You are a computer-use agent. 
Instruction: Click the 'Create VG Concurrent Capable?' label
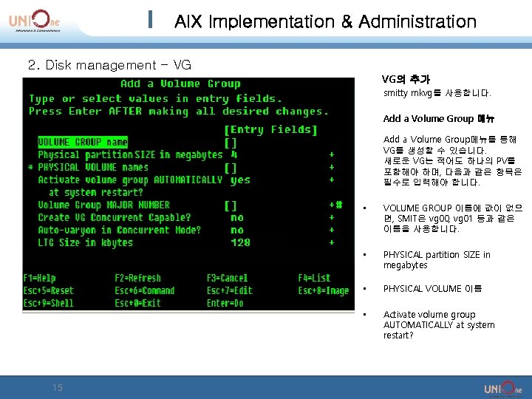[x=114, y=218]
